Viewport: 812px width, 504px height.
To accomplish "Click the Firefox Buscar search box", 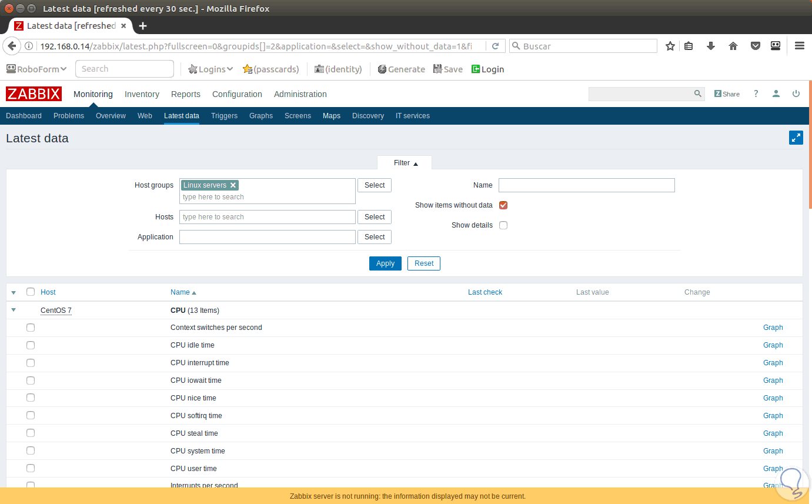I will click(583, 46).
